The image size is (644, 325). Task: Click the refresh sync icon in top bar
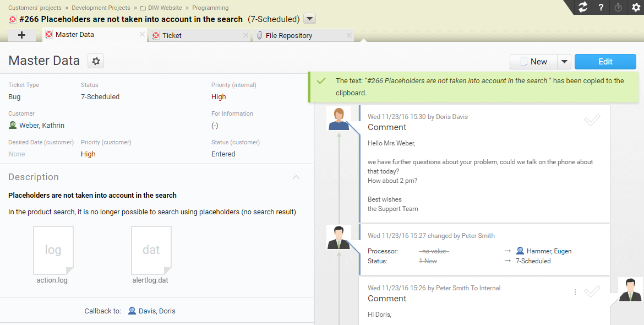[x=582, y=7]
